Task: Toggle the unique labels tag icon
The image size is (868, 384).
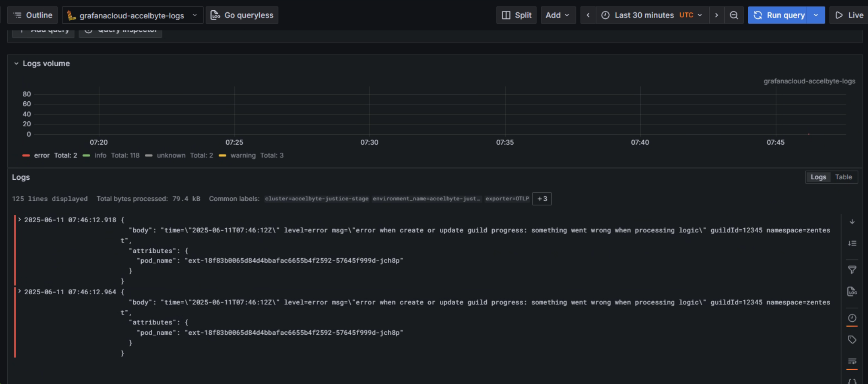Action: pos(852,340)
